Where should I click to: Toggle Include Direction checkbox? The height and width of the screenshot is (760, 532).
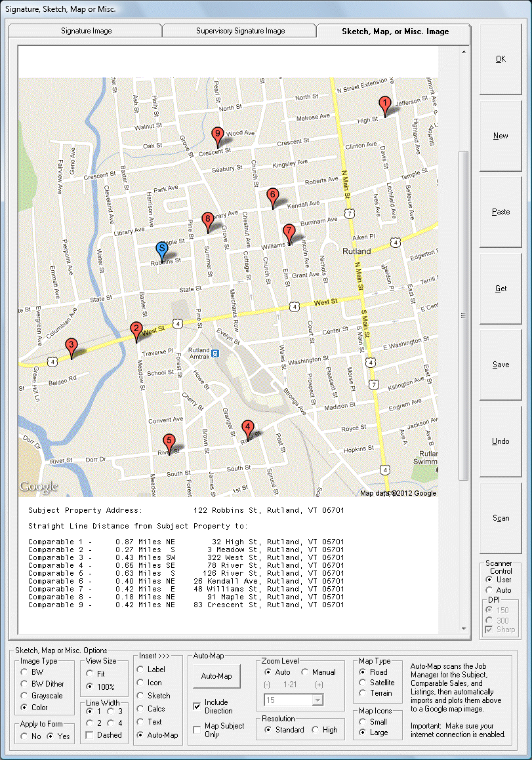pyautogui.click(x=213, y=706)
